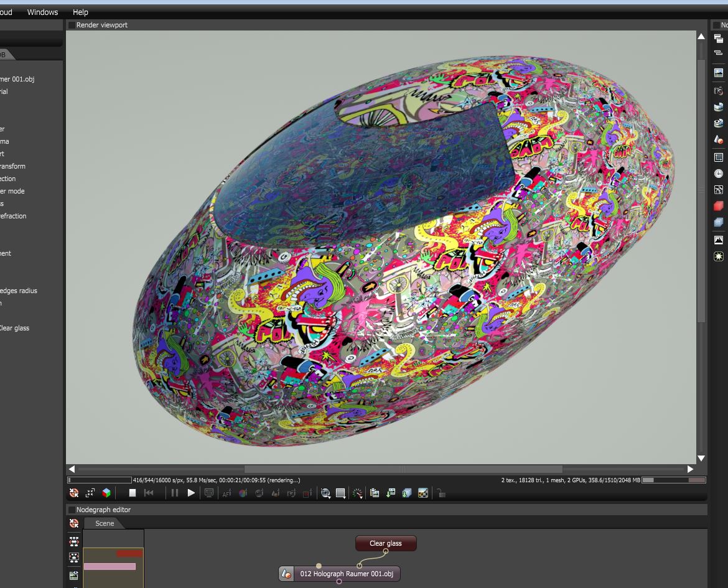Toggle the Render viewport panel checkbox

(72, 25)
